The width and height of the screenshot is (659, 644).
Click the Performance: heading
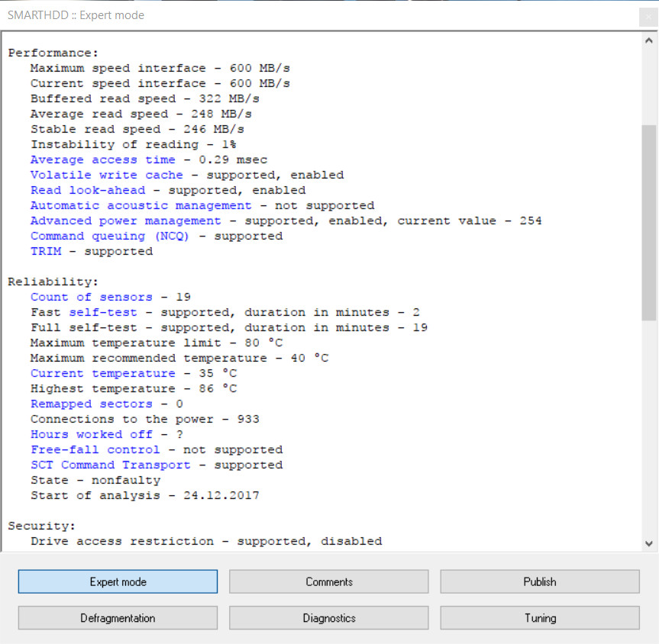click(53, 53)
